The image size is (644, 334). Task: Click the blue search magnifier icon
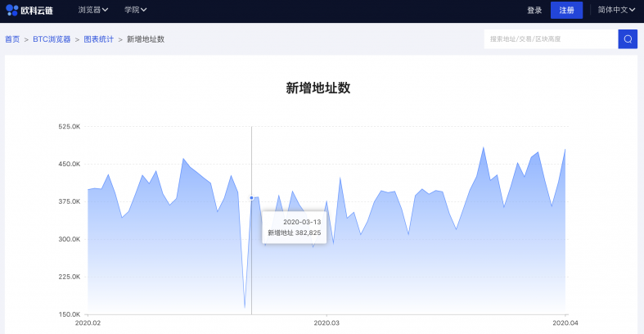coord(628,39)
